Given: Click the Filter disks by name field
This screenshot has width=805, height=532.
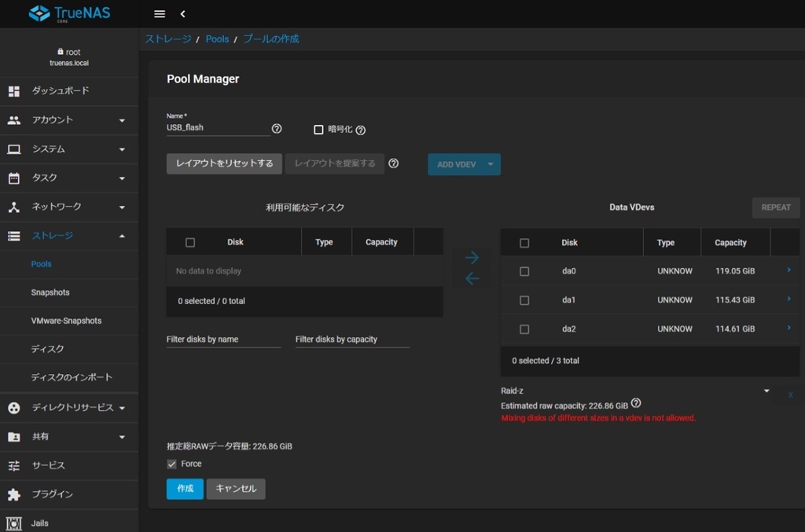Looking at the screenshot, I should [x=223, y=339].
